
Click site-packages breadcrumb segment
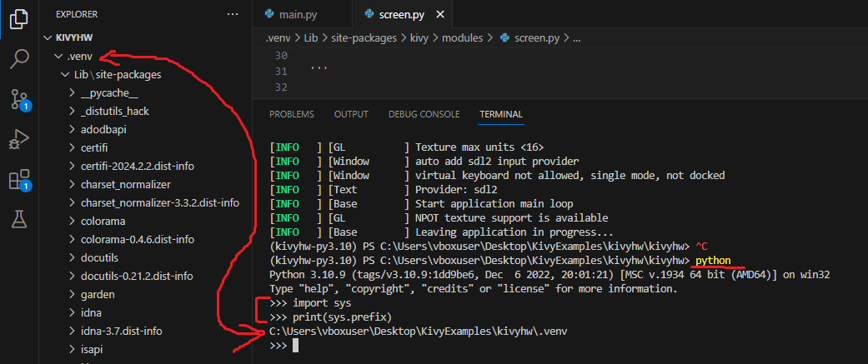point(364,38)
